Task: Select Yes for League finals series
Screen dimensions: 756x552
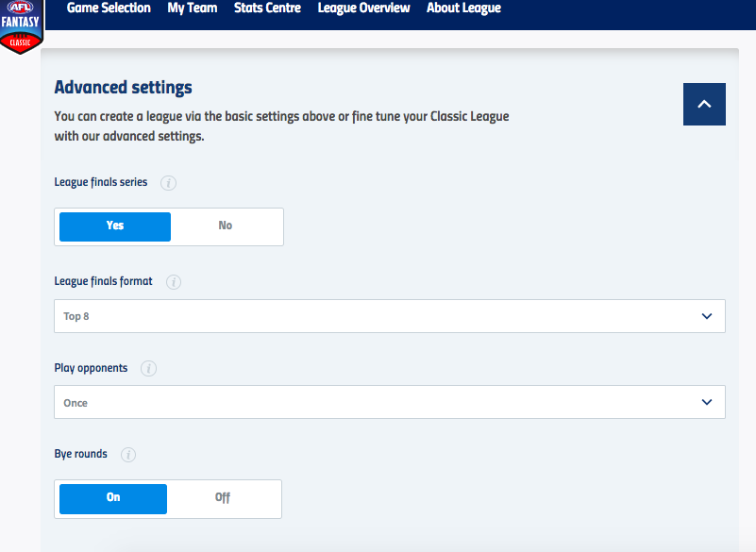Action: point(115,226)
